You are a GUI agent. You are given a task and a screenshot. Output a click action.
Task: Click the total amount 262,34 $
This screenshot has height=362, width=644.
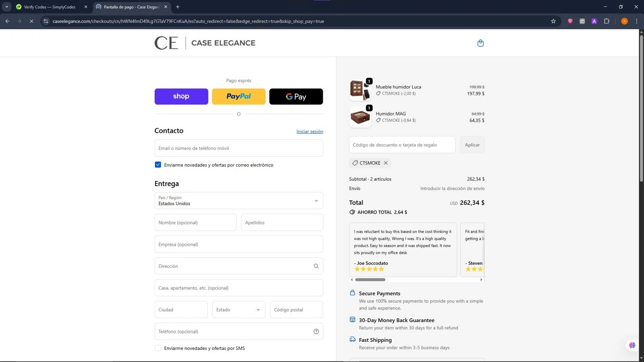472,203
